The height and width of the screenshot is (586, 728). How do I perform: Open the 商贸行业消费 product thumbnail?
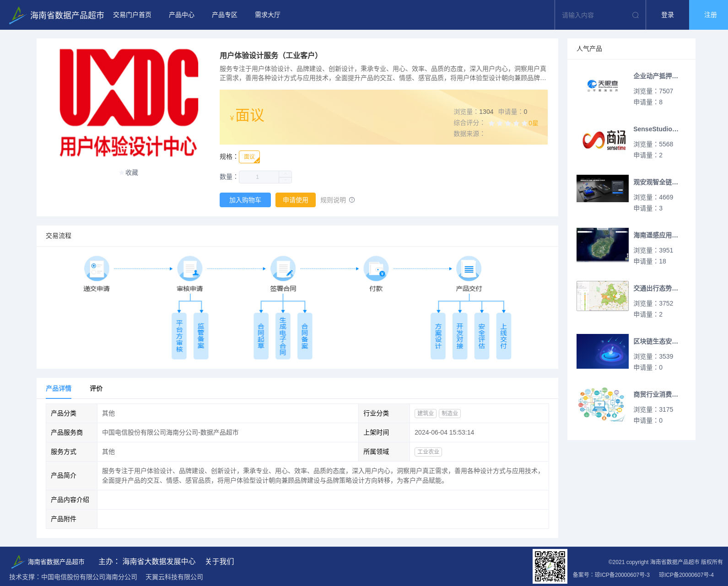pyautogui.click(x=603, y=404)
